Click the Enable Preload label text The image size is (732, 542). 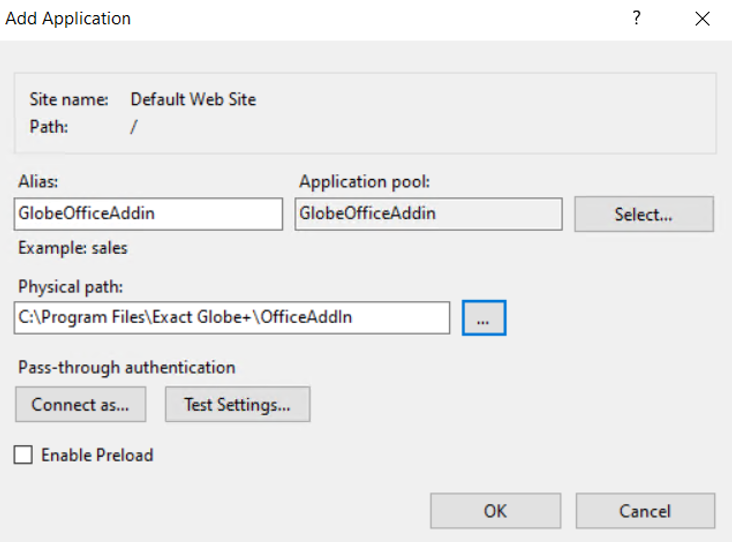tap(97, 455)
